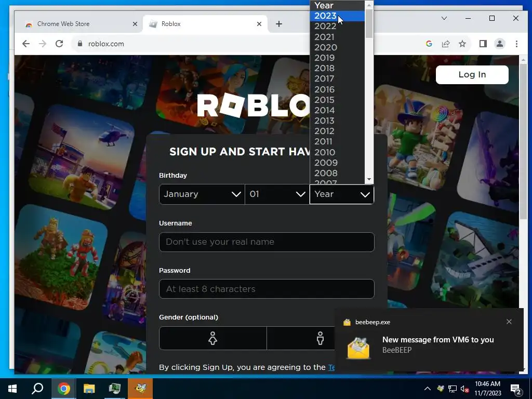Select 2011 from the year list

click(x=337, y=141)
